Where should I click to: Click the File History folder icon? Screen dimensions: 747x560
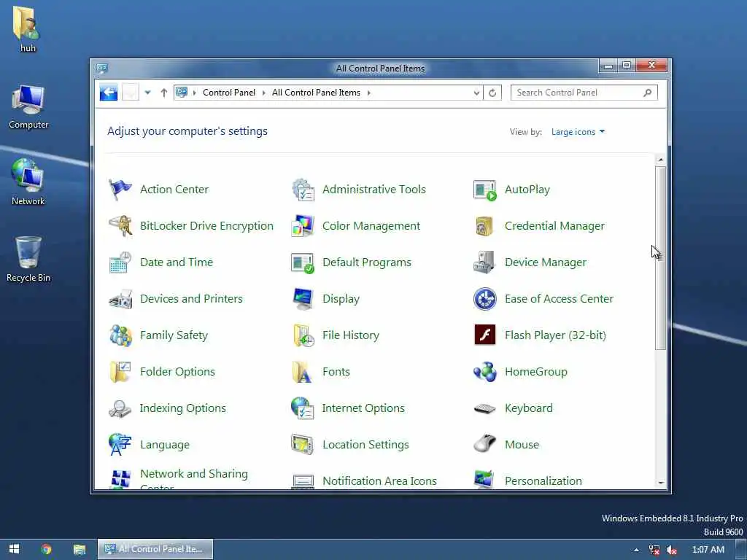pos(303,335)
